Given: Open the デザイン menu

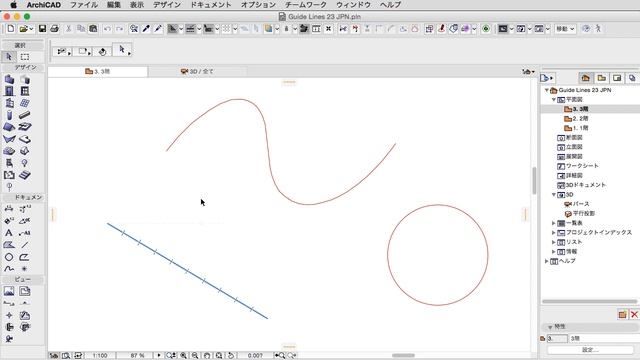Looking at the screenshot, I should [x=167, y=5].
